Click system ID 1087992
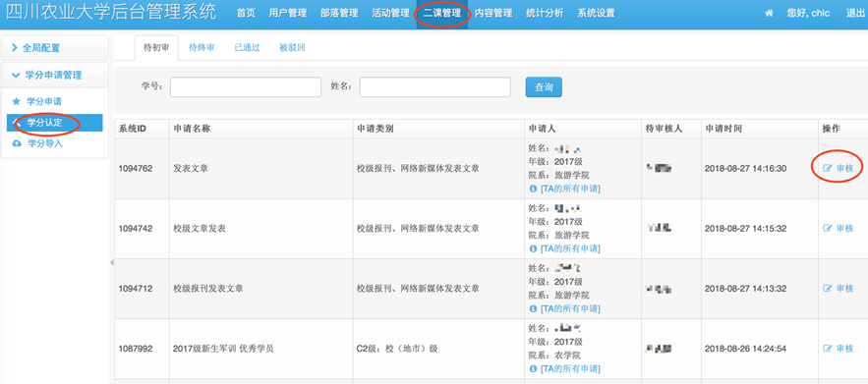 pos(135,349)
